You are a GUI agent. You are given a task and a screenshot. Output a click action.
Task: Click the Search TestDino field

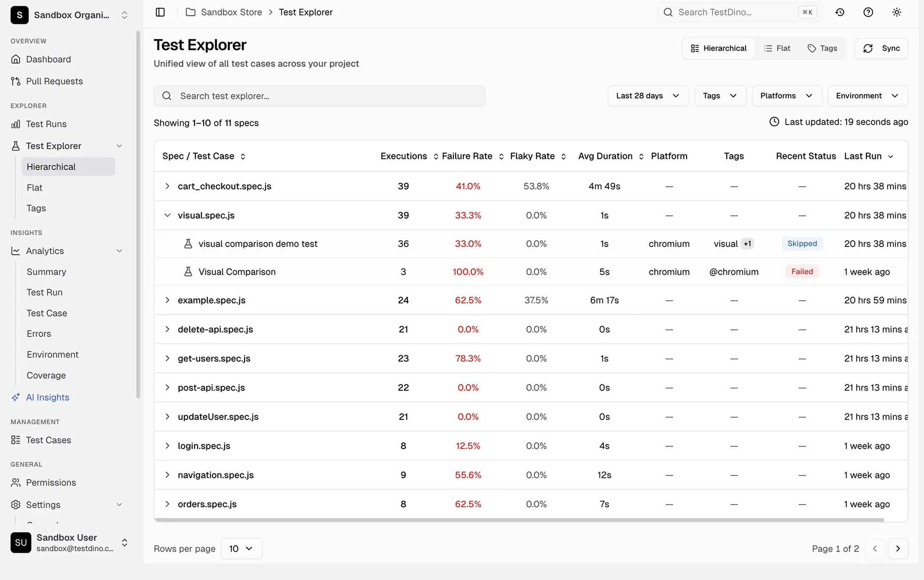click(x=740, y=12)
